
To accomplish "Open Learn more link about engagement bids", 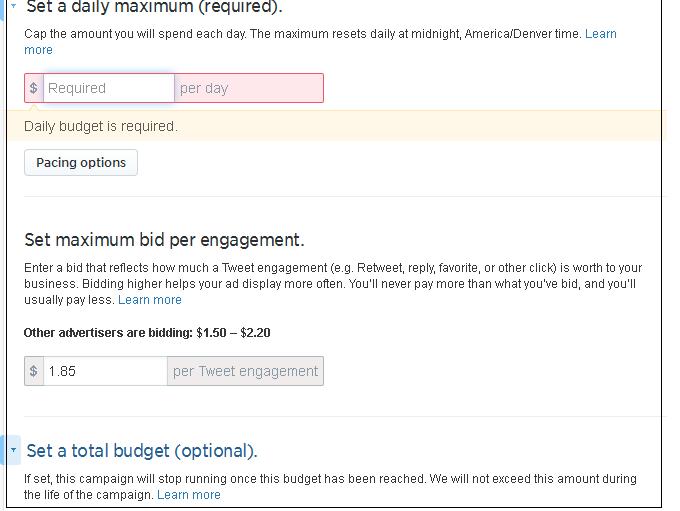I will coord(150,300).
